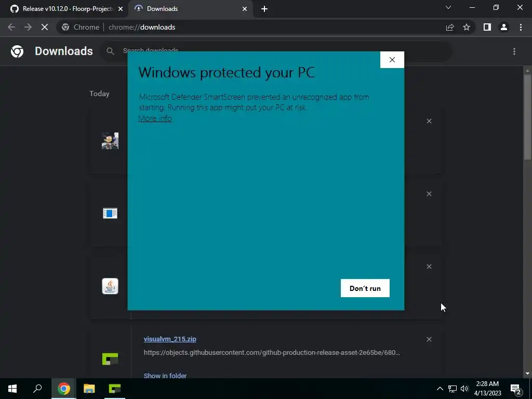
Task: Toggle the Chrome side panel
Action: click(487, 27)
